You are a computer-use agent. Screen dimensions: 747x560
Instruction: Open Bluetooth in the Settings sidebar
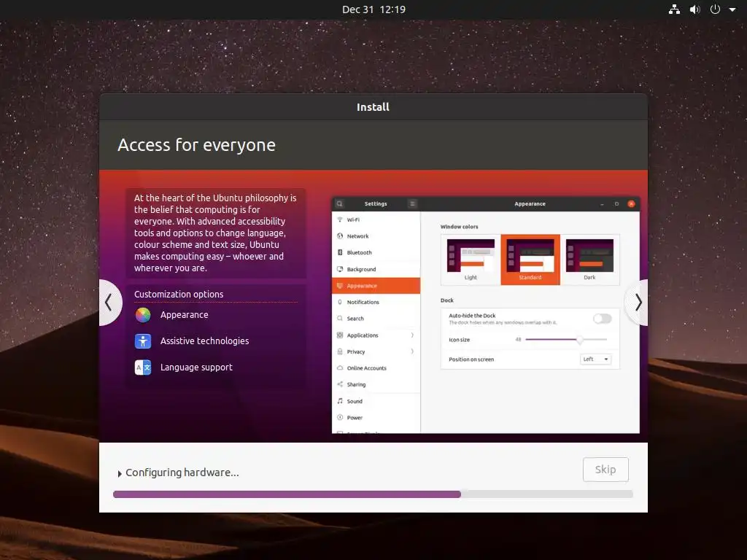(x=376, y=252)
